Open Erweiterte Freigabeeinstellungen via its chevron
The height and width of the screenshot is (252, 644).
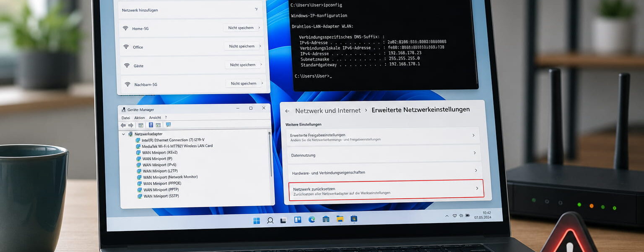coord(473,135)
